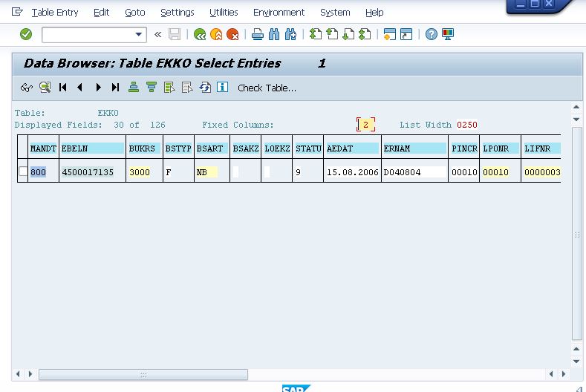586x392 pixels.
Task: Click the Refresh icon in application toolbar
Action: [x=205, y=88]
